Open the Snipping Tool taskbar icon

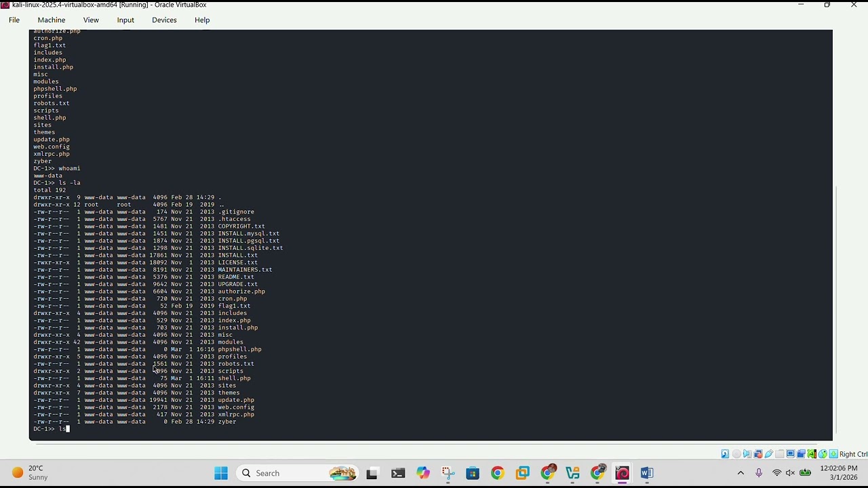[448, 473]
